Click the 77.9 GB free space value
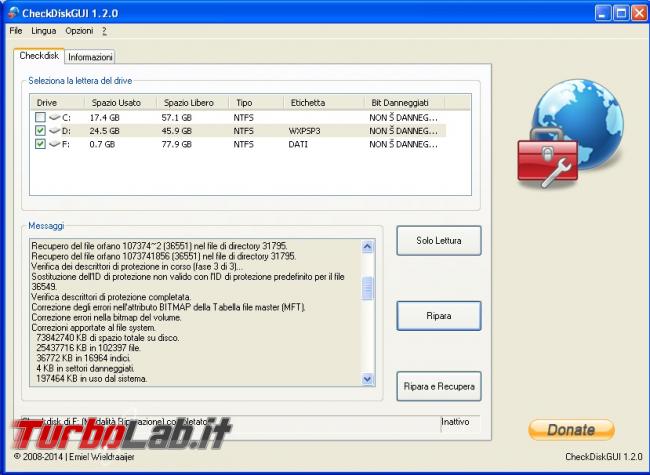The height and width of the screenshot is (475, 650). 177,144
